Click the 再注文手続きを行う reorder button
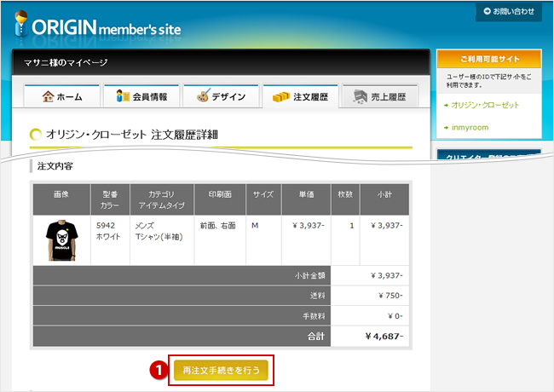Image resolution: width=554 pixels, height=392 pixels. (221, 370)
